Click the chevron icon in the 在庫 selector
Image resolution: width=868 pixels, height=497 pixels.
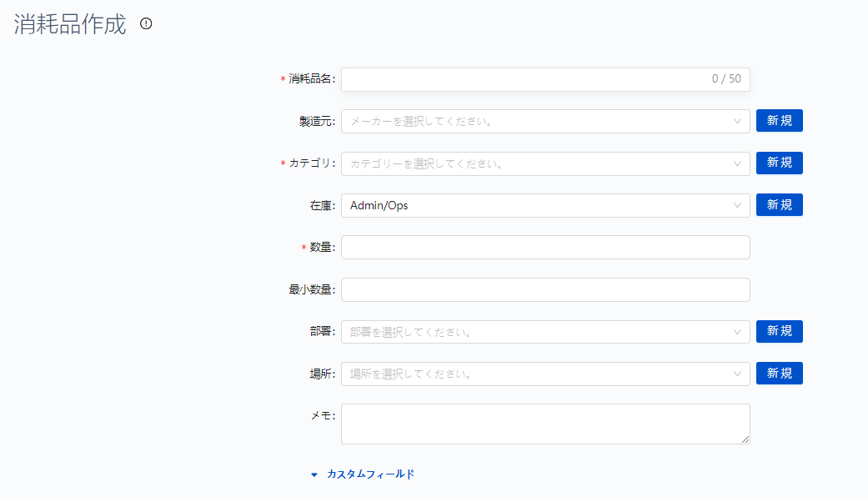[737, 204]
